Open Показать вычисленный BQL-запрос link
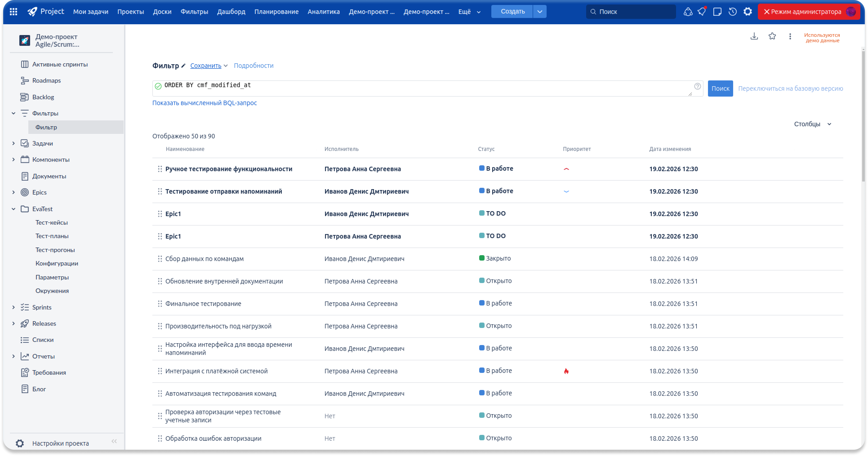The height and width of the screenshot is (456, 868). tap(204, 103)
